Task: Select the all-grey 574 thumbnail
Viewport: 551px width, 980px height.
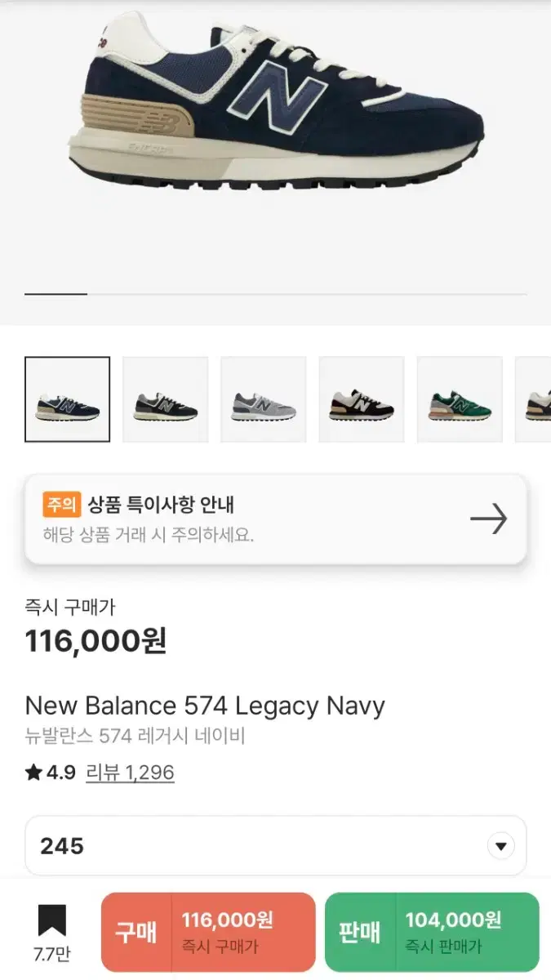Action: tap(264, 399)
